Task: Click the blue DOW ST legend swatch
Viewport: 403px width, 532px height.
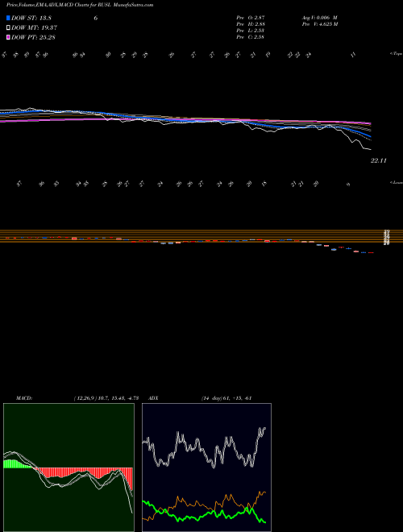Action: (9, 18)
